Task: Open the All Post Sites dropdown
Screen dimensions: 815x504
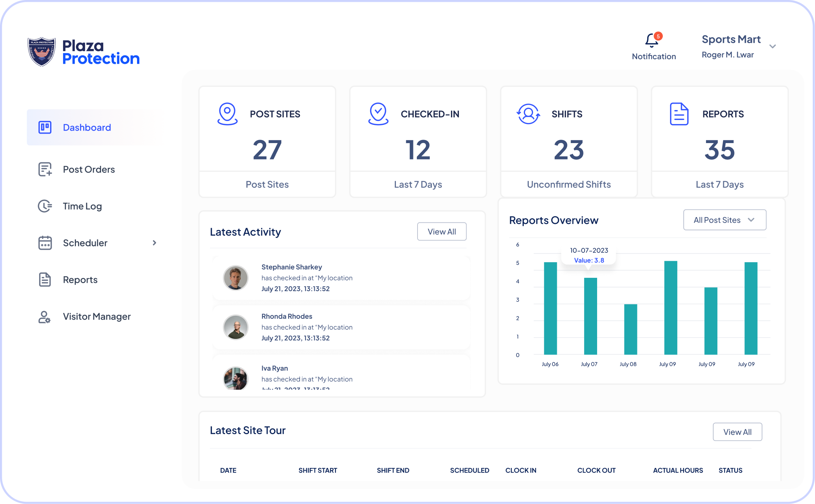Action: pos(724,220)
